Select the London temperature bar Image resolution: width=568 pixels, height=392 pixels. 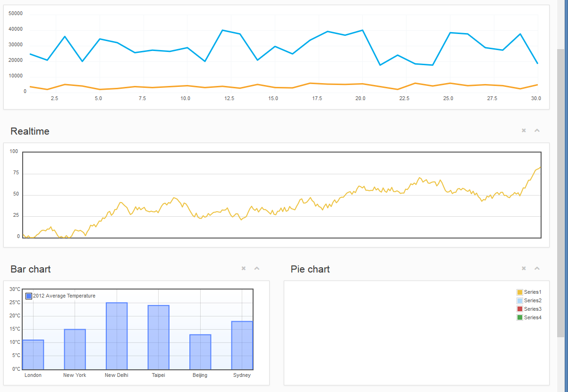point(33,353)
